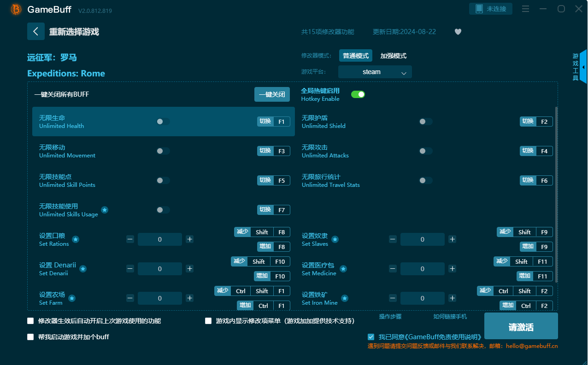Increase Set Slaves with plus icon

tap(453, 239)
